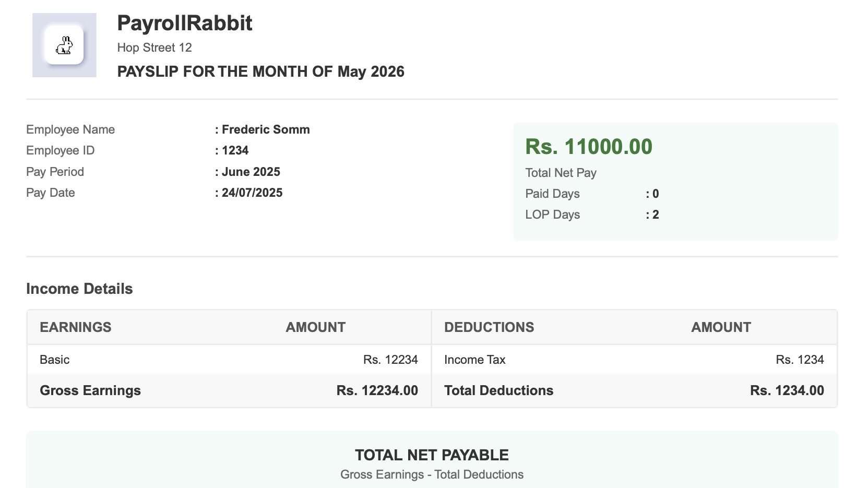
Task: Click the PayrollRabbit company name heading
Action: 184,23
